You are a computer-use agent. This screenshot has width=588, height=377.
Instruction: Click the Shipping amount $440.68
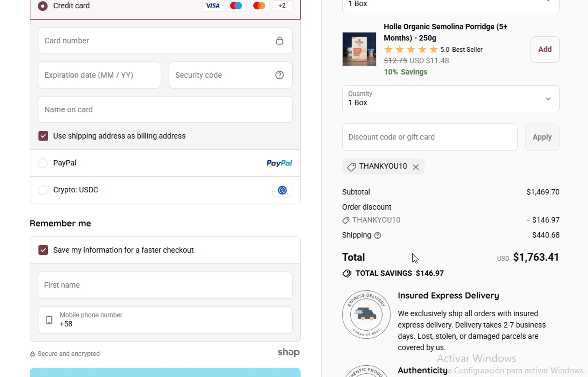tap(546, 235)
